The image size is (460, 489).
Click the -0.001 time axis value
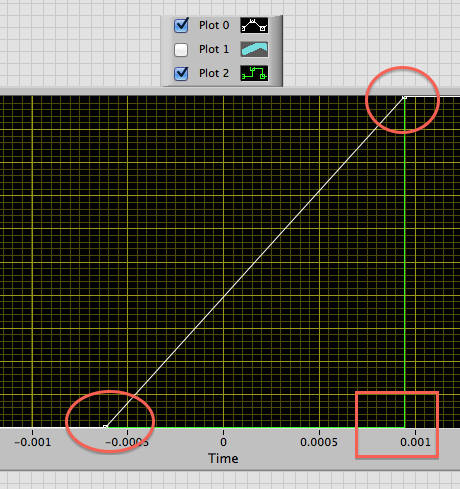pyautogui.click(x=33, y=442)
